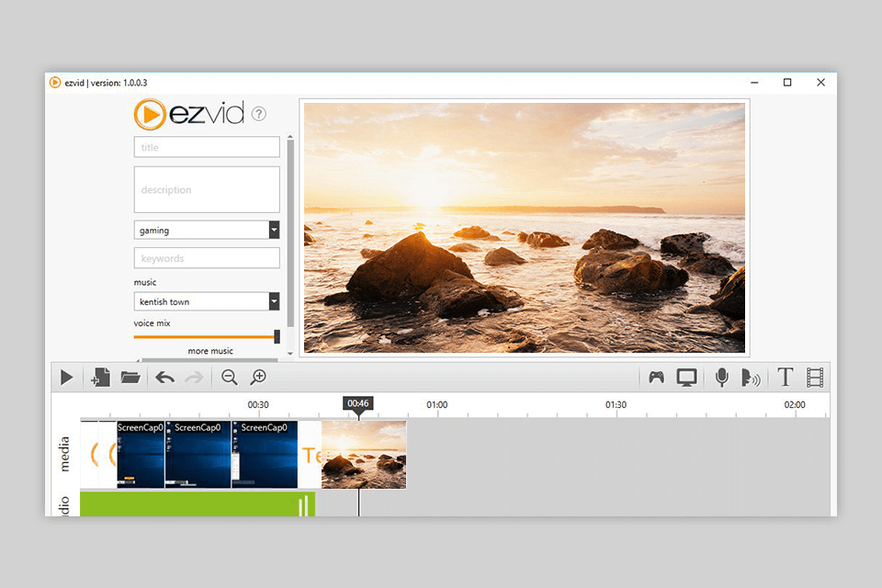Screen dimensions: 882x588
Task: Close the ezvid window
Action: (820, 82)
